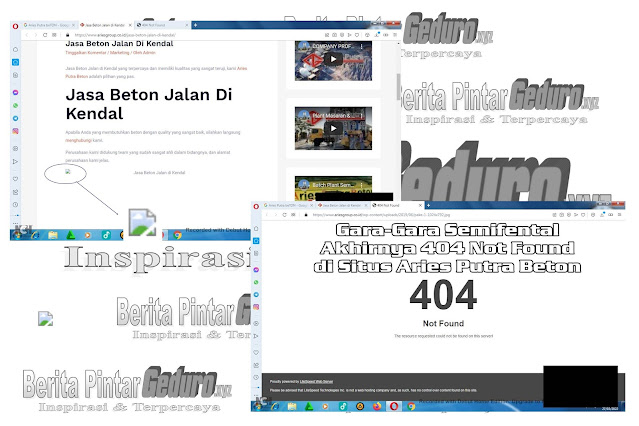Open the Opera menu in Jasa Beton window
The image size is (639, 426).
[x=15, y=26]
